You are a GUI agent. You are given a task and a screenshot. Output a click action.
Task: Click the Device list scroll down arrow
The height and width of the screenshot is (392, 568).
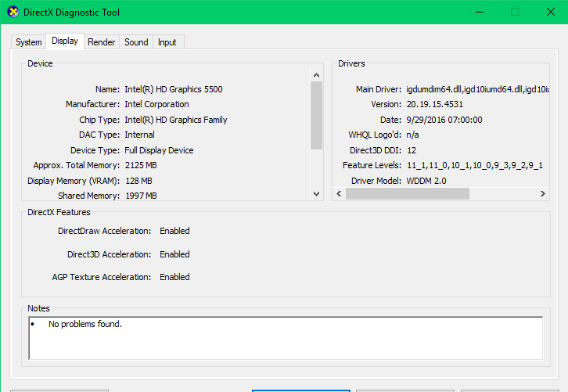tap(316, 194)
